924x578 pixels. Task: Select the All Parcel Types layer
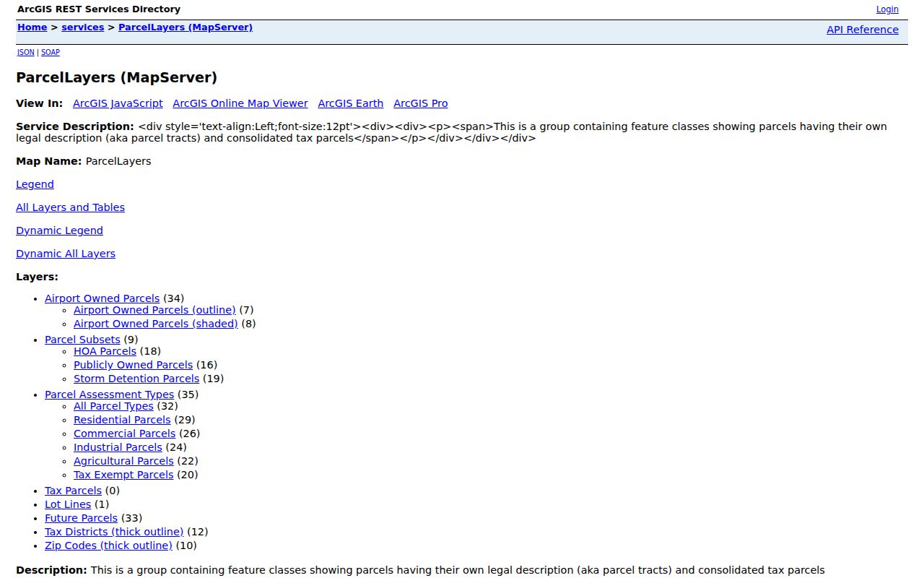click(x=113, y=406)
